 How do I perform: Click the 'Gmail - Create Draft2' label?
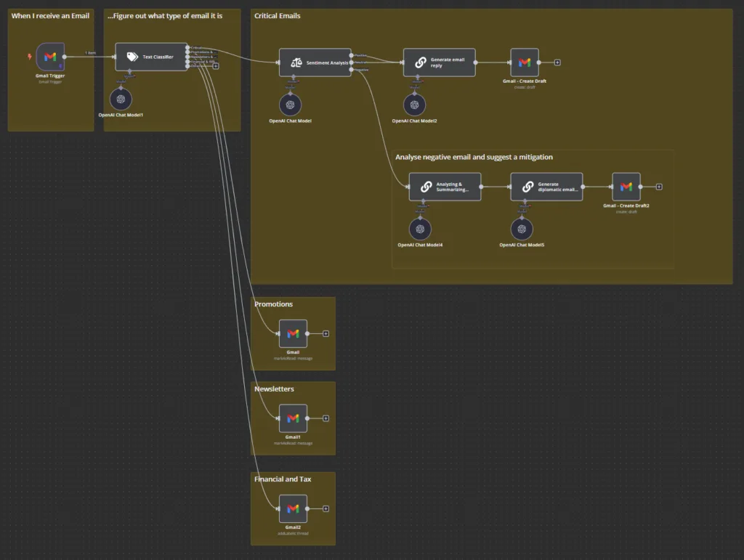pyautogui.click(x=626, y=206)
